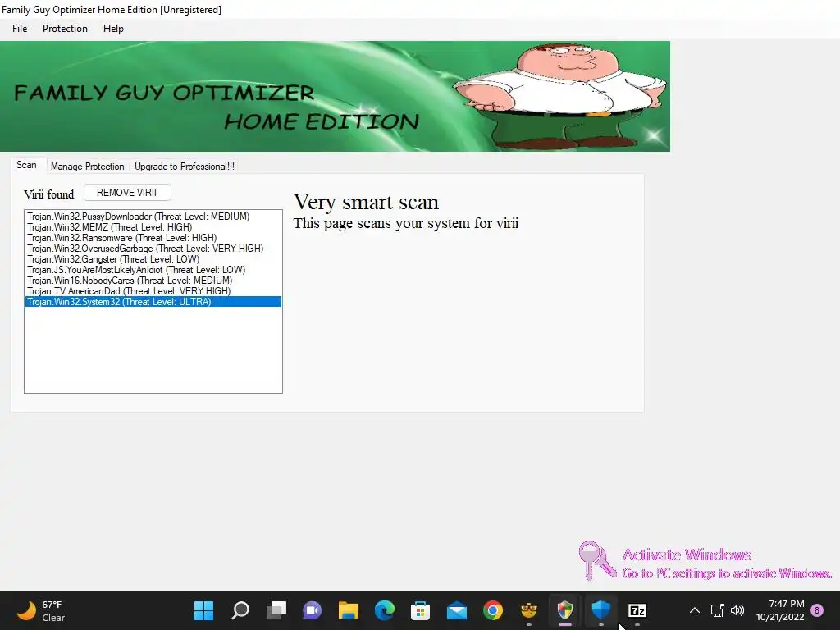Screen dimensions: 840x630
Task: Switch to the Scan tab
Action: tap(26, 165)
